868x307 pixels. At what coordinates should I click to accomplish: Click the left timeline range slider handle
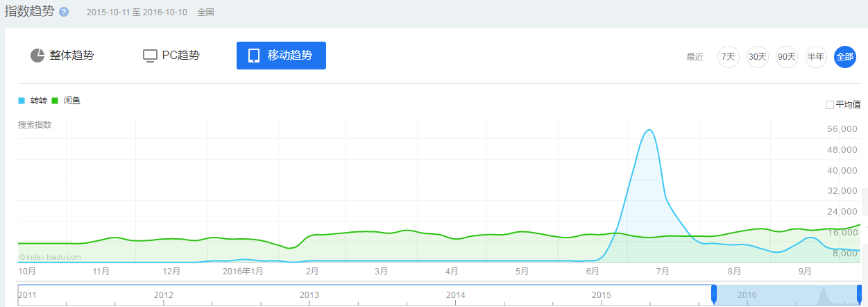(x=714, y=294)
